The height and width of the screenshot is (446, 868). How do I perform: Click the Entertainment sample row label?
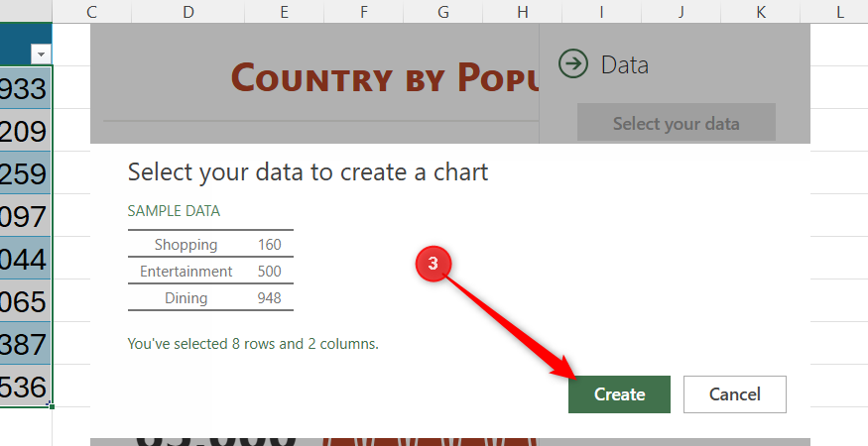(186, 272)
